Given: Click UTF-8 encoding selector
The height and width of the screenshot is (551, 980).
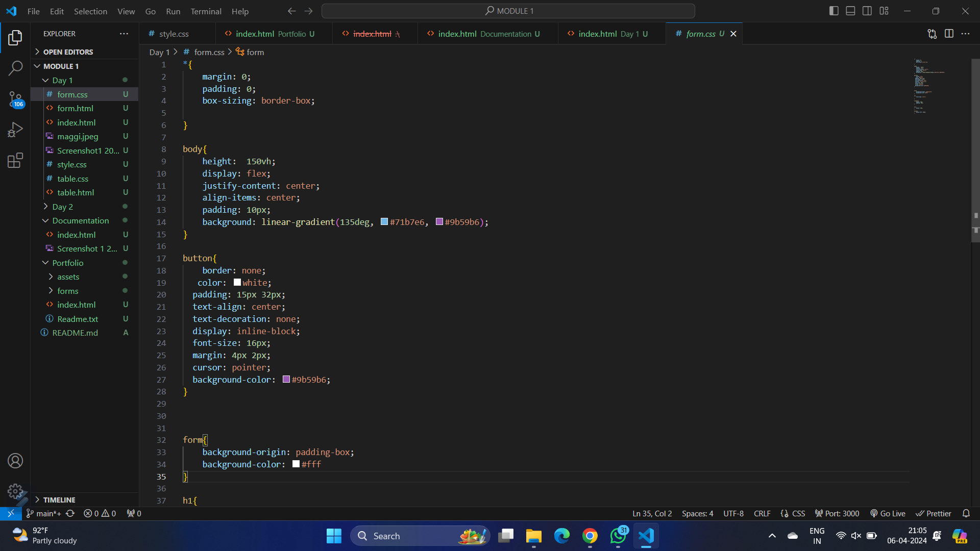Looking at the screenshot, I should pos(733,513).
